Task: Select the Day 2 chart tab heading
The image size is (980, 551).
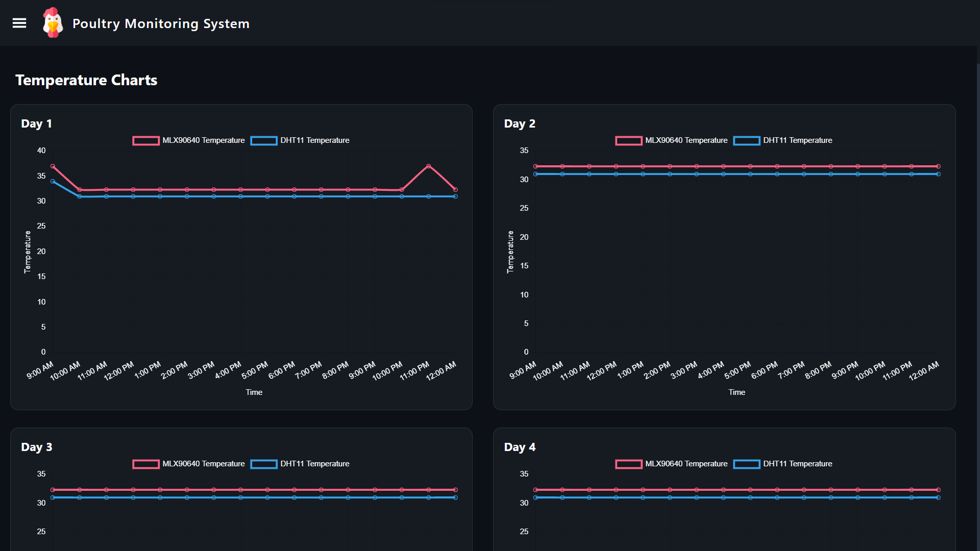Action: [519, 123]
